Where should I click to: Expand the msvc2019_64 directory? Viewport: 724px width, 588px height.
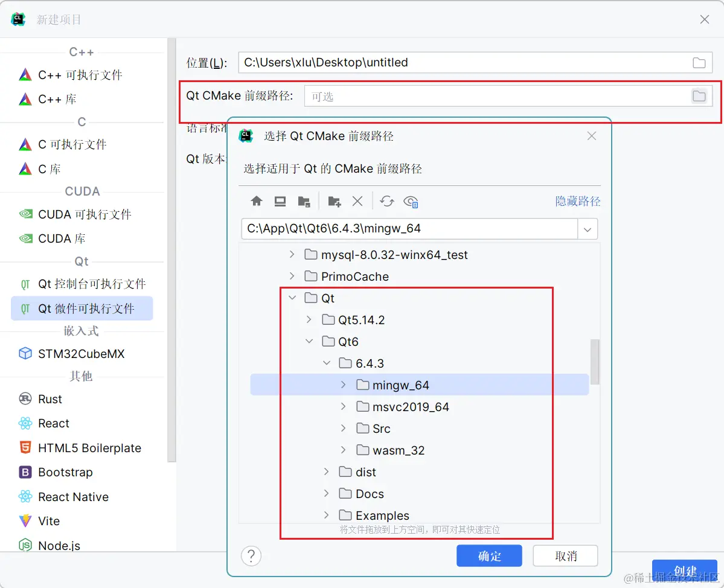pyautogui.click(x=342, y=406)
